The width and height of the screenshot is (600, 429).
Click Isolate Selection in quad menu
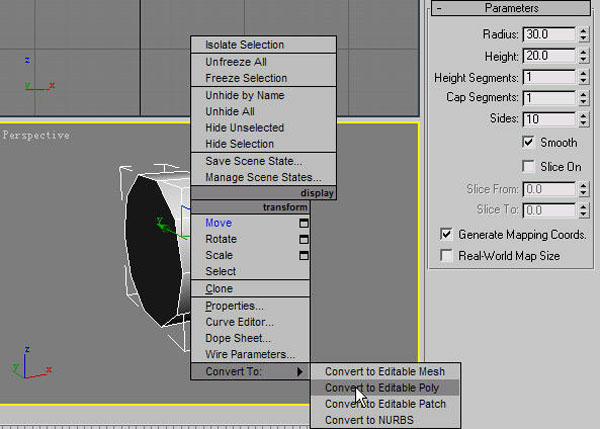[244, 45]
